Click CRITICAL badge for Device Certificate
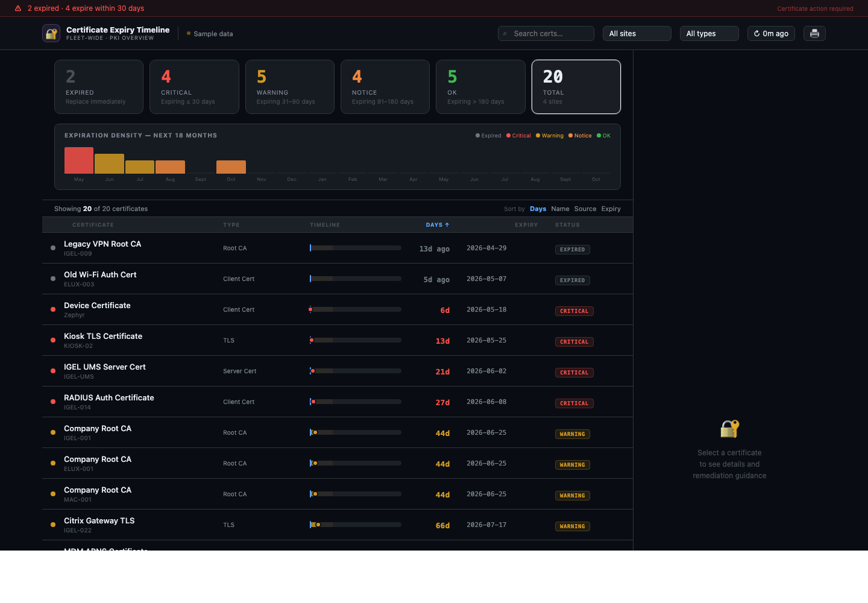Image resolution: width=868 pixels, height=603 pixels. 574,311
